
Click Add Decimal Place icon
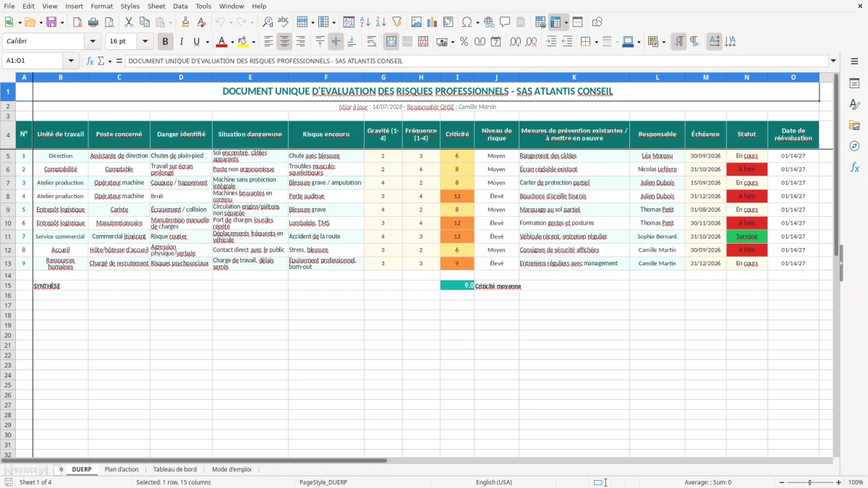click(x=514, y=42)
